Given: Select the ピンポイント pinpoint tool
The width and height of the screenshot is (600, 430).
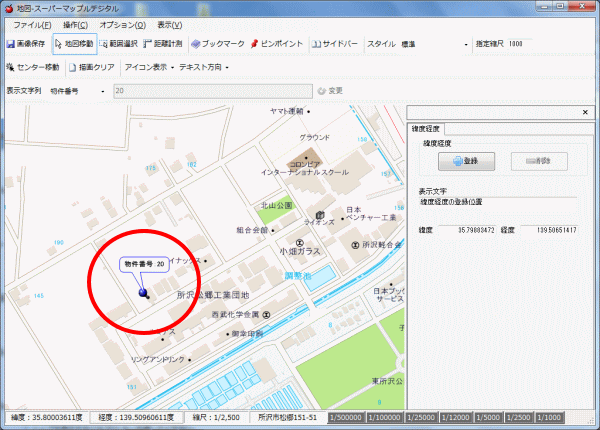Looking at the screenshot, I should tap(277, 45).
